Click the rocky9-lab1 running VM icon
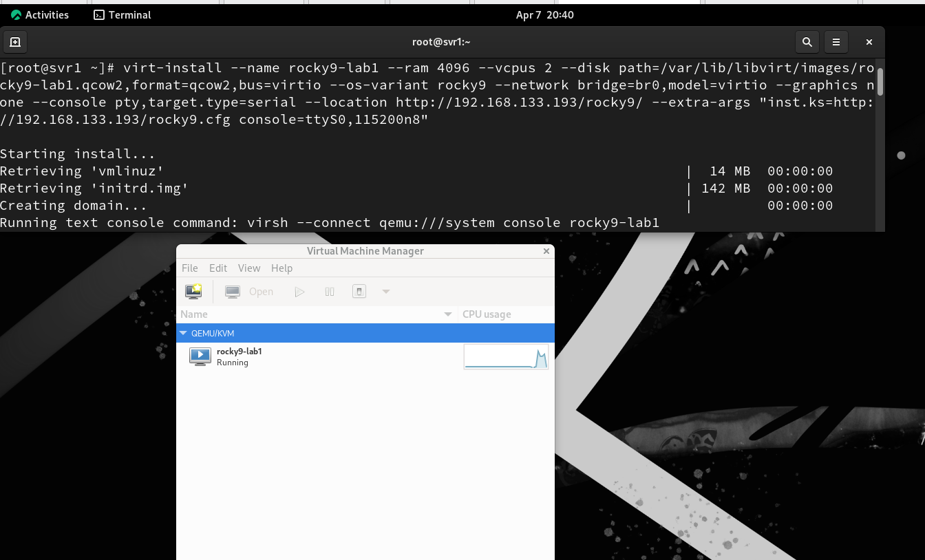Viewport: 925px width, 560px height. tap(200, 356)
